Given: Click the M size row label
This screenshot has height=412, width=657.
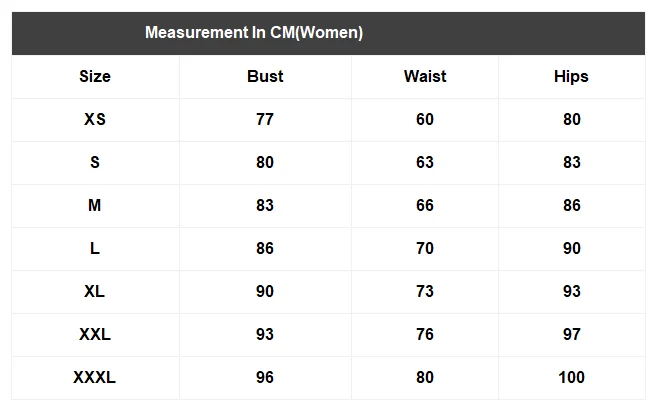Looking at the screenshot, I should (x=95, y=205).
